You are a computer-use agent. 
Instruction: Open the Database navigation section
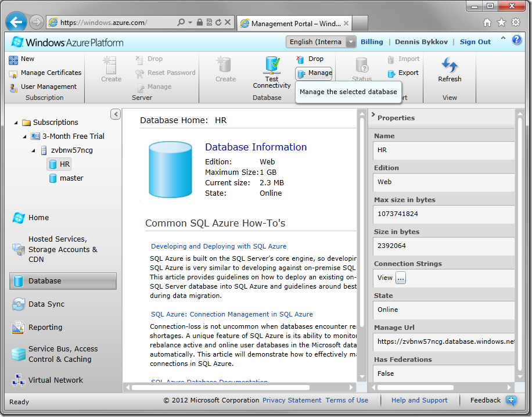(63, 281)
